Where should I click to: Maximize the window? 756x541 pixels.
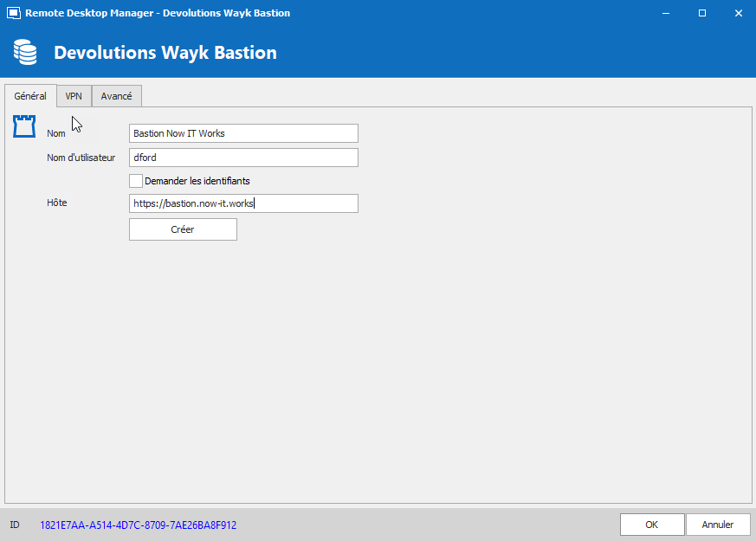pyautogui.click(x=702, y=13)
